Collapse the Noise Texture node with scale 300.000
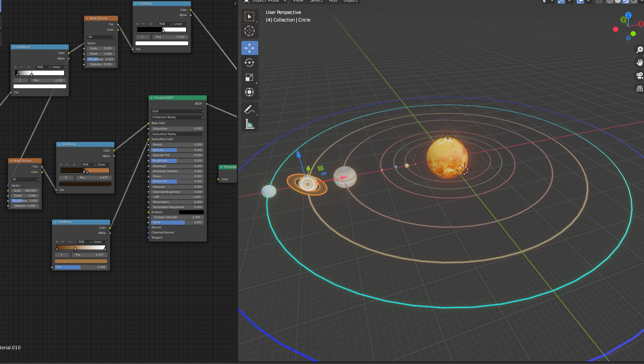644x364 pixels. point(11,160)
